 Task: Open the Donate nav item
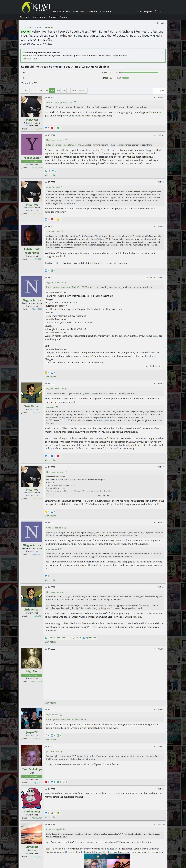[107, 11]
